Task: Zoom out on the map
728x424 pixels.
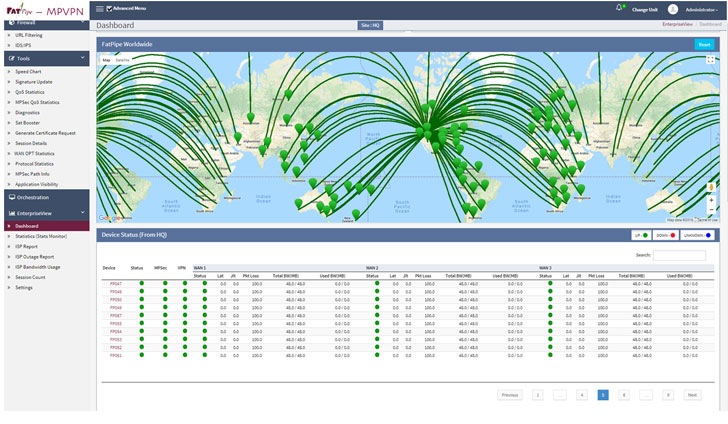Action: click(x=711, y=208)
